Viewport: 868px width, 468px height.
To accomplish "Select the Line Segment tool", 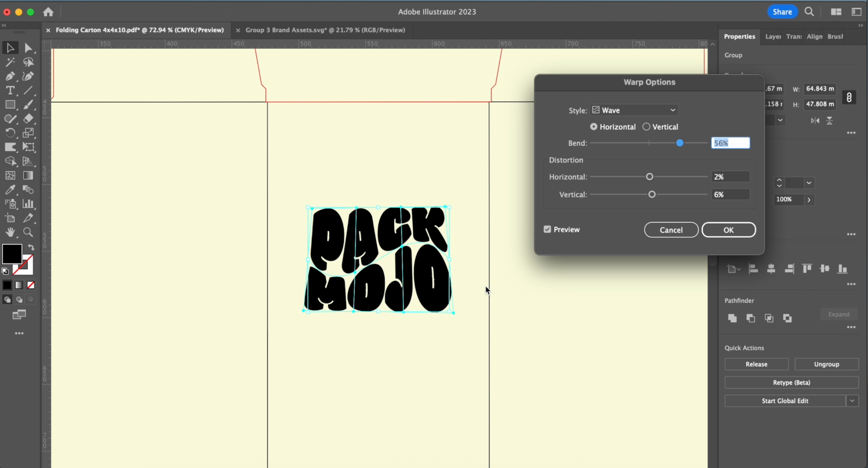I will pyautogui.click(x=28, y=91).
